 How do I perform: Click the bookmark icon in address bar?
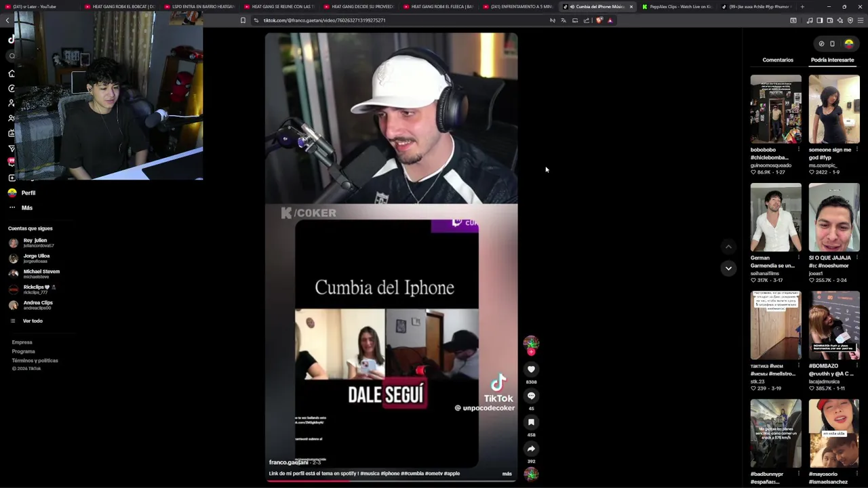(x=243, y=20)
